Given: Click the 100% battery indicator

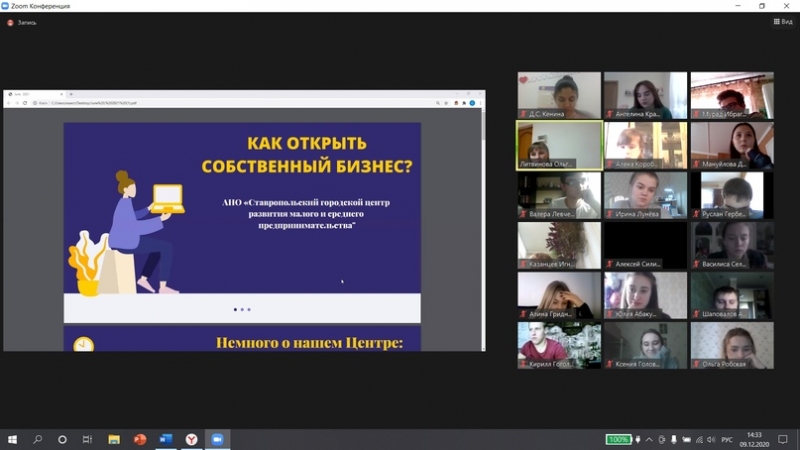Looking at the screenshot, I should (618, 439).
